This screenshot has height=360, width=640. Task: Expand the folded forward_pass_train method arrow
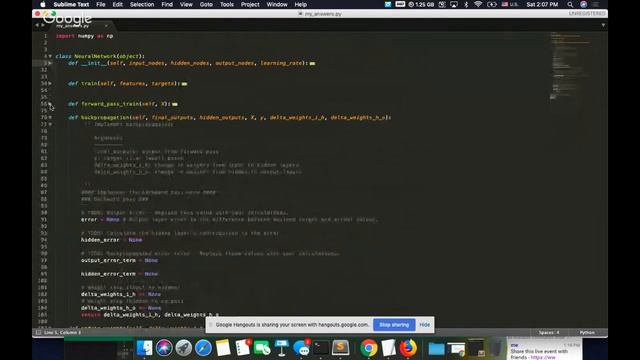(x=50, y=104)
